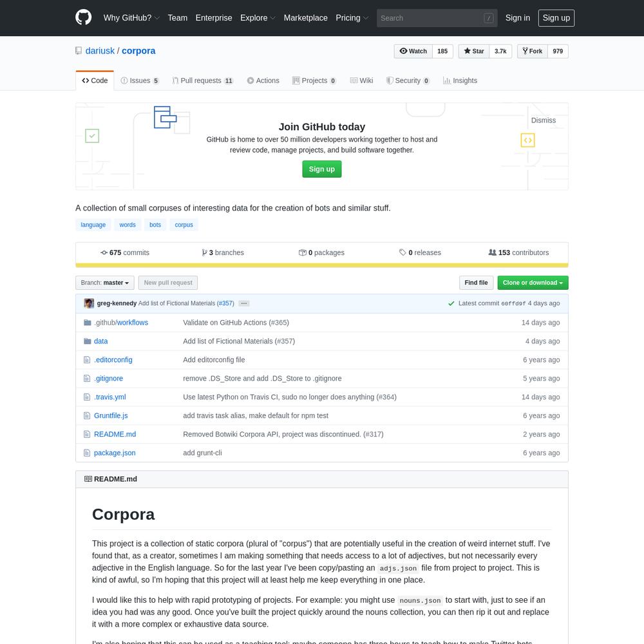
Task: View 3 branches
Action: click(x=223, y=252)
